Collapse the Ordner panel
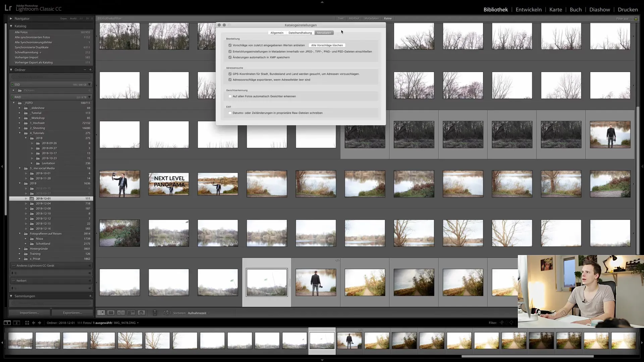Image resolution: width=644 pixels, height=362 pixels. pyautogui.click(x=11, y=70)
